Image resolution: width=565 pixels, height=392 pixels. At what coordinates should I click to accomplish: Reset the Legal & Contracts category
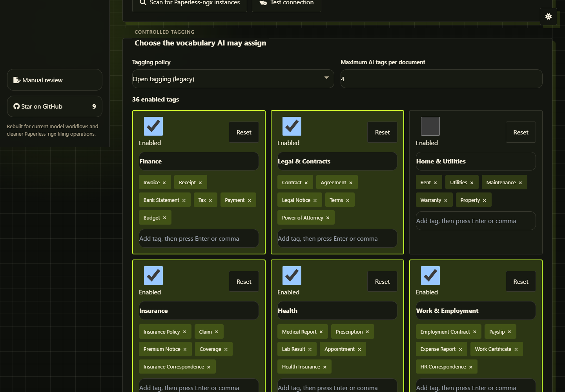(383, 132)
